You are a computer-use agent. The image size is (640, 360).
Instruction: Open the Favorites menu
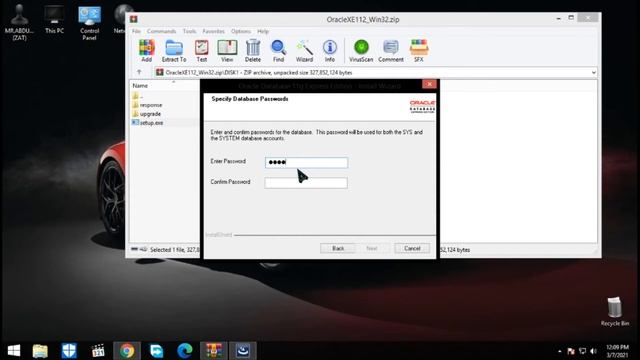pos(213,31)
